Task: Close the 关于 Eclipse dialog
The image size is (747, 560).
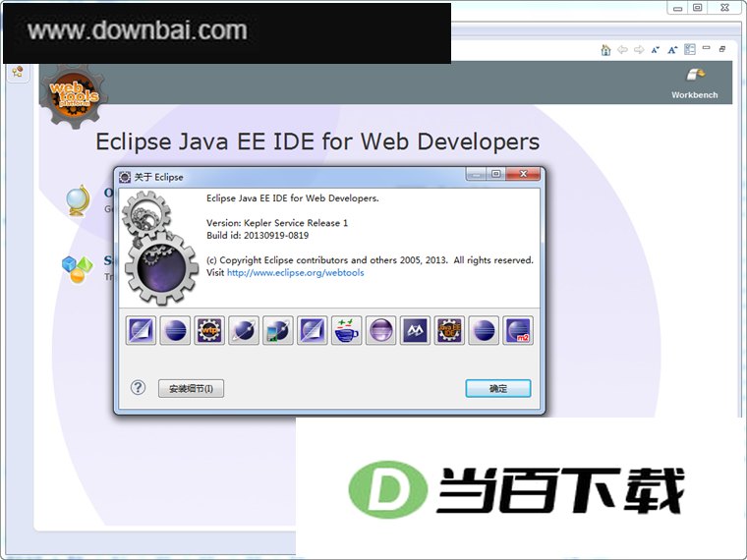Action: coord(523,174)
